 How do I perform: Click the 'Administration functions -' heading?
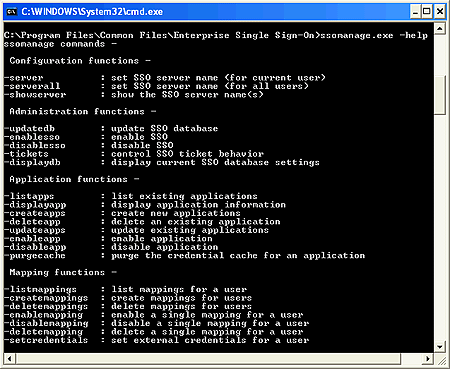click(83, 112)
